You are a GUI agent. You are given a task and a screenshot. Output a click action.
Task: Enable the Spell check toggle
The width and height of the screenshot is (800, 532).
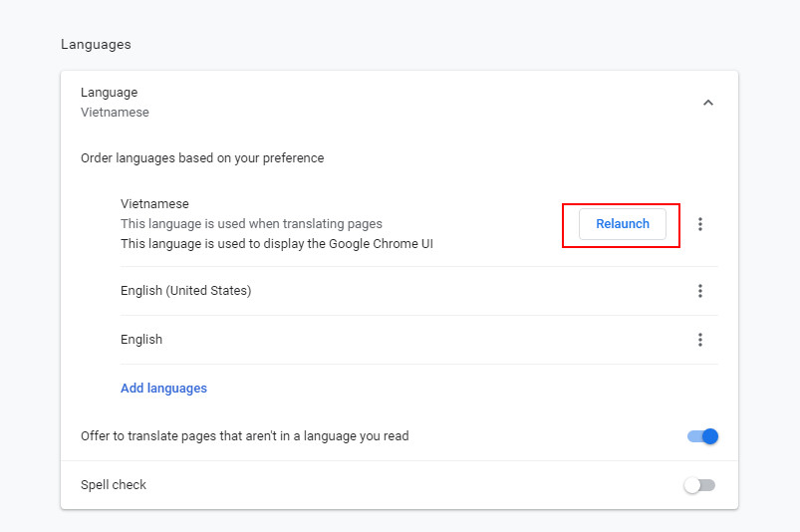coord(699,485)
